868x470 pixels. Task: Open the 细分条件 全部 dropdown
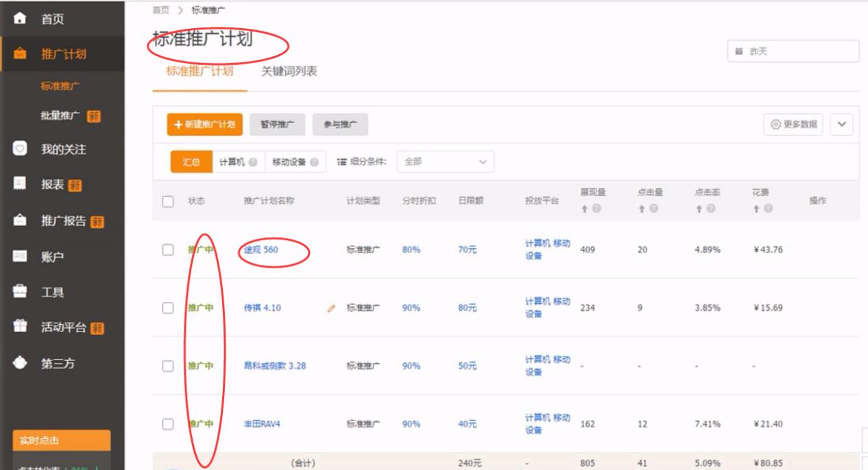[444, 161]
